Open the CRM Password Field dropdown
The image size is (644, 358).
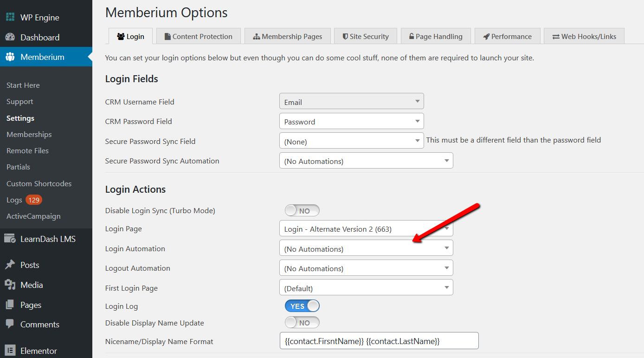tap(352, 121)
